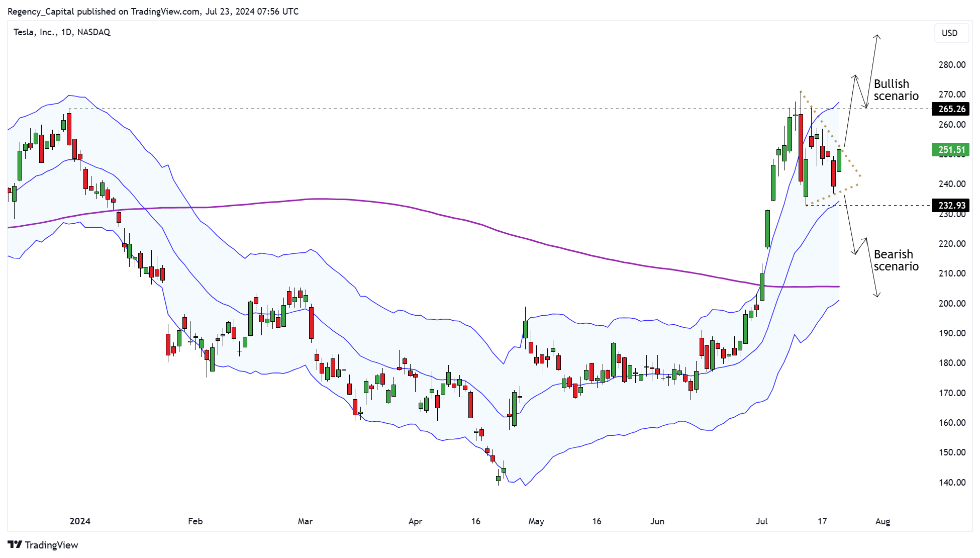Click the 251.51 current price label
The height and width of the screenshot is (558, 980).
click(950, 150)
